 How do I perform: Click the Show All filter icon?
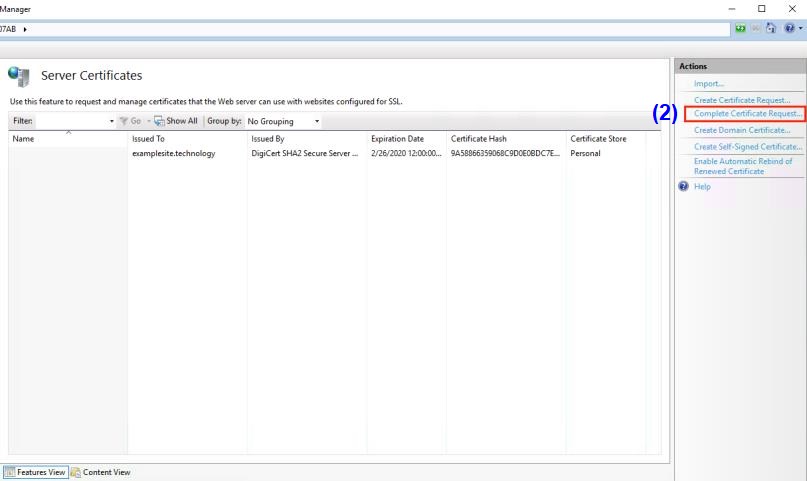point(159,121)
